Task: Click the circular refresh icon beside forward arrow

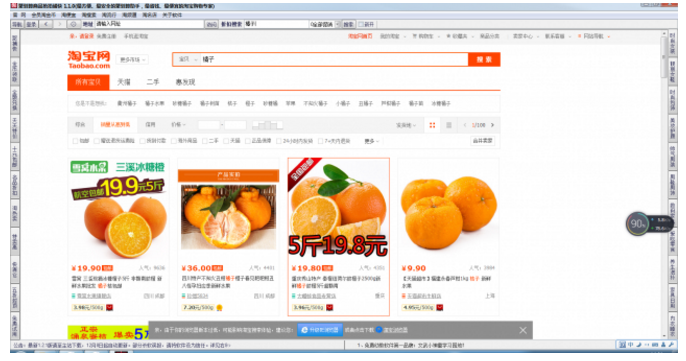Action: click(x=74, y=25)
